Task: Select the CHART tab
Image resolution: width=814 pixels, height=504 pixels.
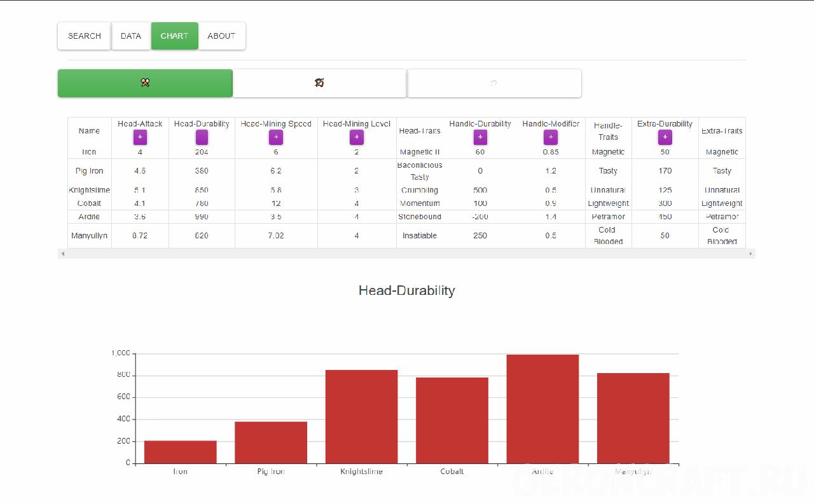Action: 174,36
